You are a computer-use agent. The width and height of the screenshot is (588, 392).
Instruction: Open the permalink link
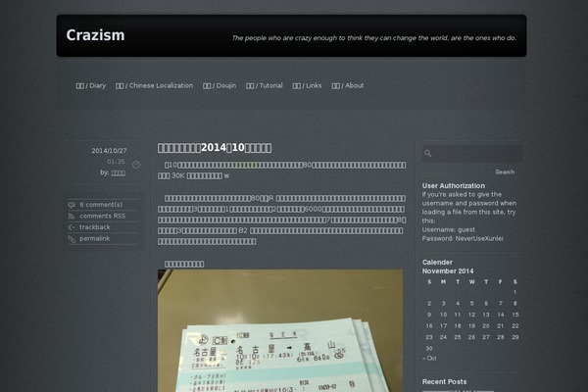(x=94, y=238)
